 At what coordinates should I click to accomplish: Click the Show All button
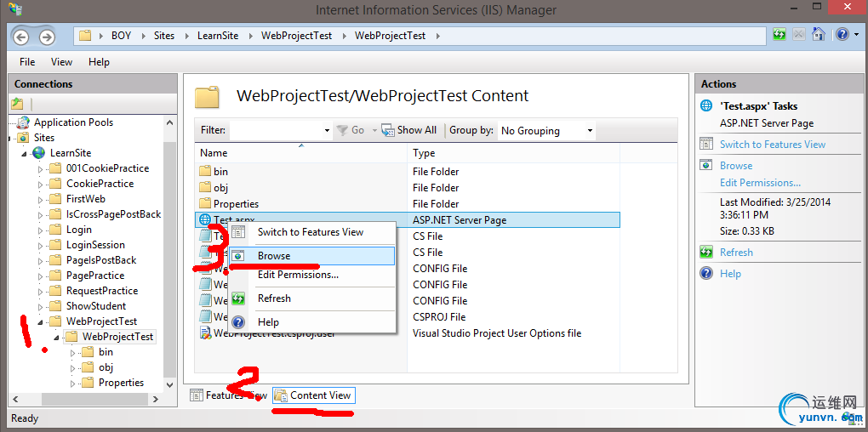click(x=409, y=131)
